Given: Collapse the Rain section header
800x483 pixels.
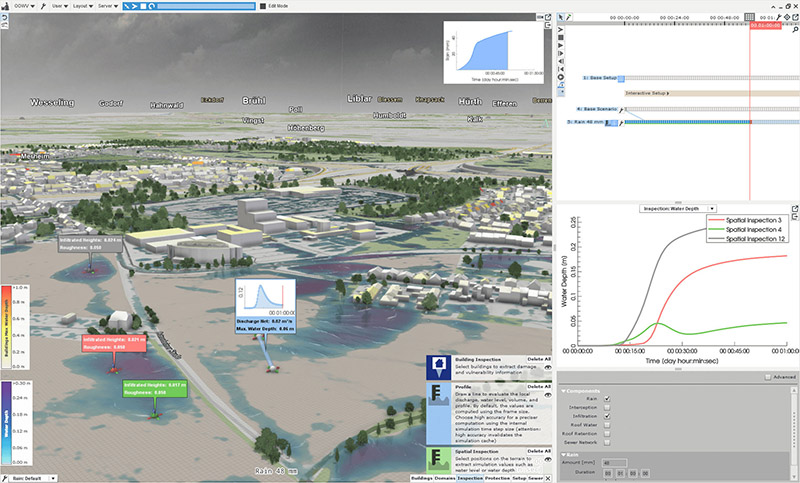Looking at the screenshot, I should (x=570, y=454).
